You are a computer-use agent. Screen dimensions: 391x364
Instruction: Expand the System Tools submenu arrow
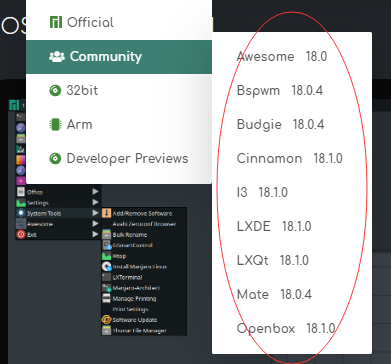(x=96, y=213)
